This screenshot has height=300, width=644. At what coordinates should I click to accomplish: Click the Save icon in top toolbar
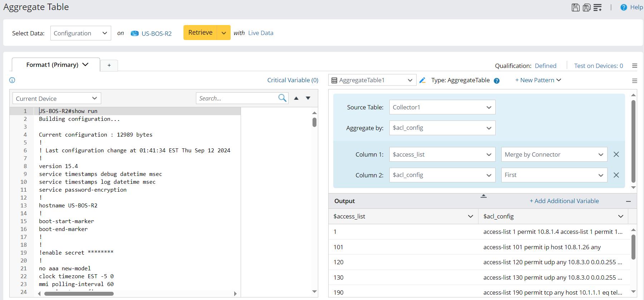point(575,8)
